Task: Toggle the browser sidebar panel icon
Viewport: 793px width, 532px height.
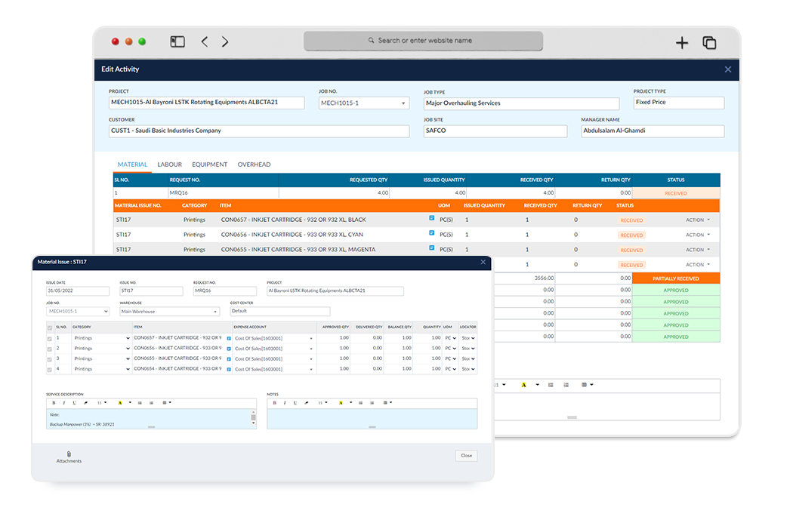Action: pos(177,42)
